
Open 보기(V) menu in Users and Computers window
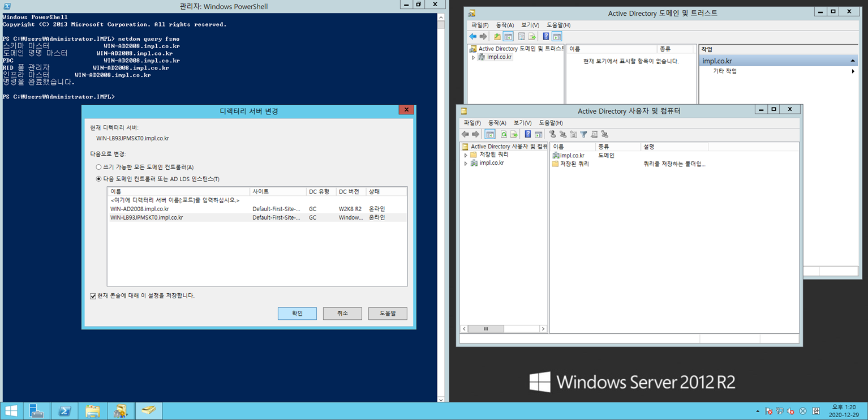click(x=522, y=123)
